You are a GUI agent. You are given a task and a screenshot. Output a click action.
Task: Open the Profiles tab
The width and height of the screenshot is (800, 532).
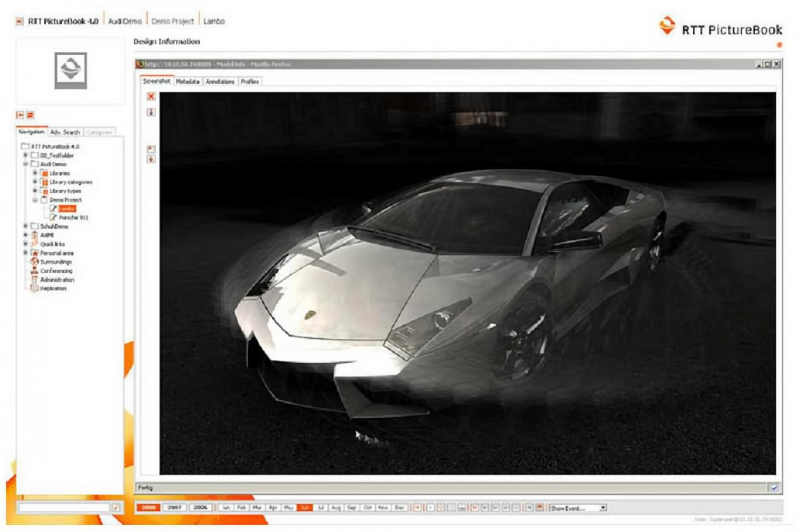(249, 81)
